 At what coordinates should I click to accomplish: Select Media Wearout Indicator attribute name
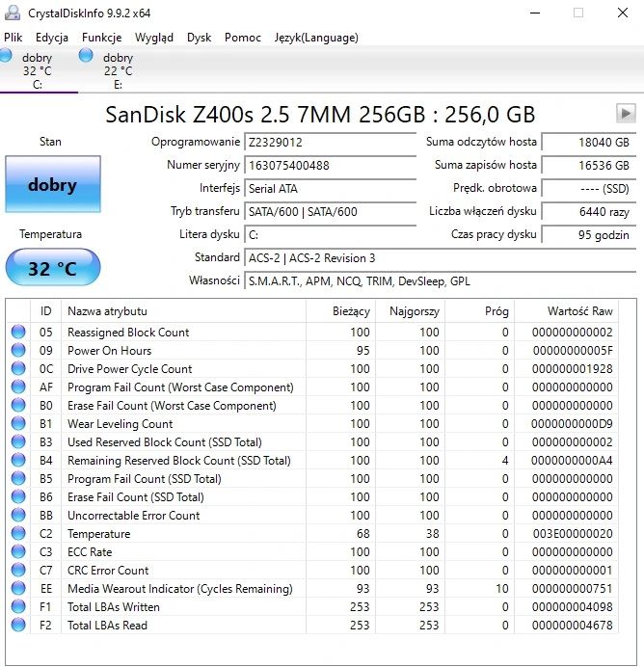180,589
